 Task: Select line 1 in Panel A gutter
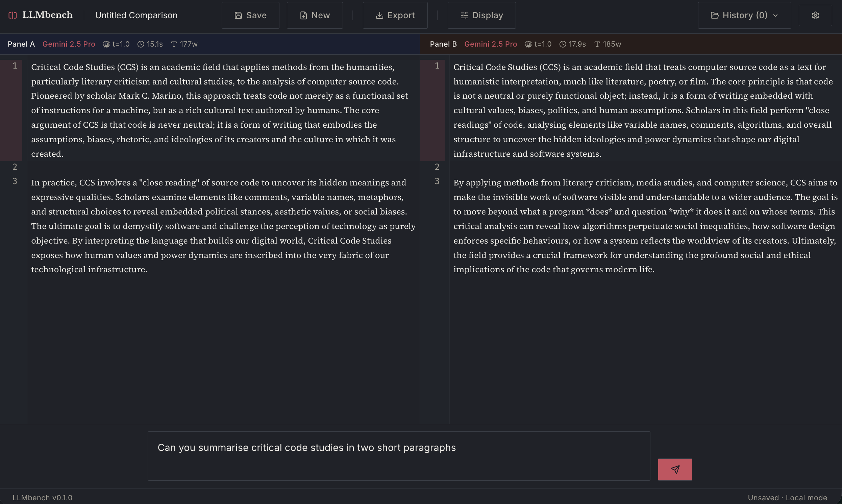(x=15, y=66)
